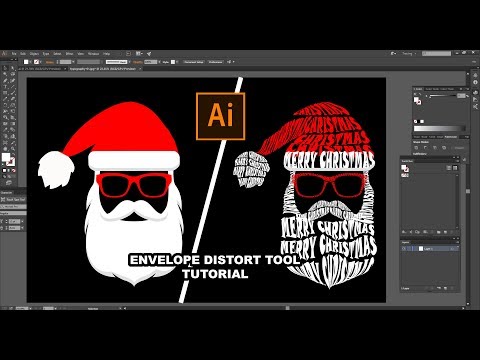Viewport: 480px width, 360px height.
Task: Select the Pen tool
Action: pyautogui.click(x=5, y=80)
